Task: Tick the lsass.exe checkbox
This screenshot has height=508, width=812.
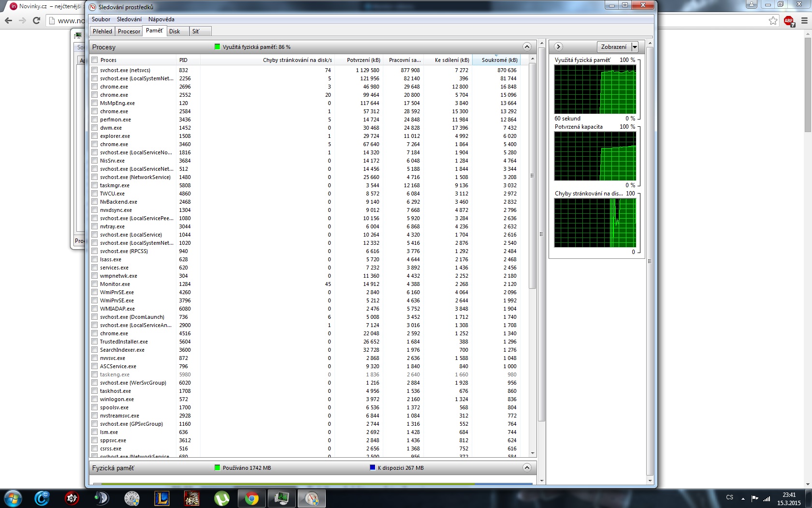Action: [x=95, y=259]
